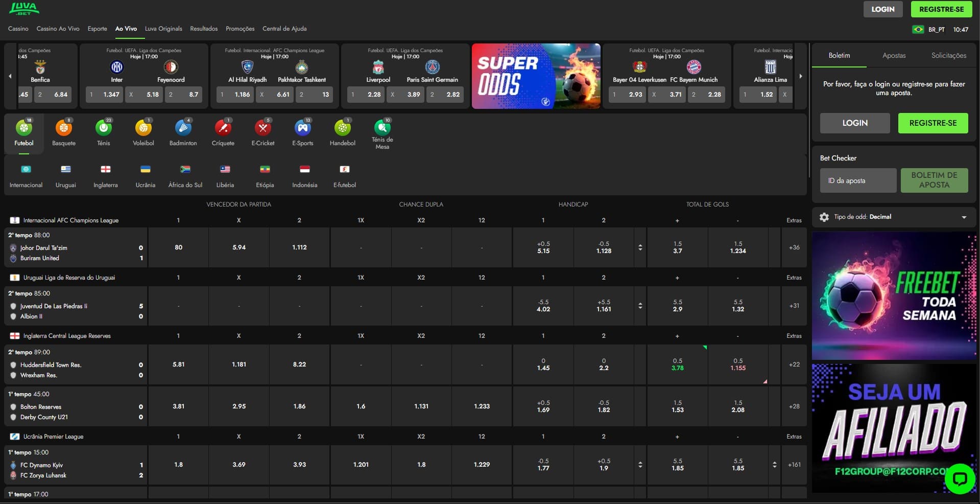Switch to the Boletim tab
The width and height of the screenshot is (980, 504).
840,55
